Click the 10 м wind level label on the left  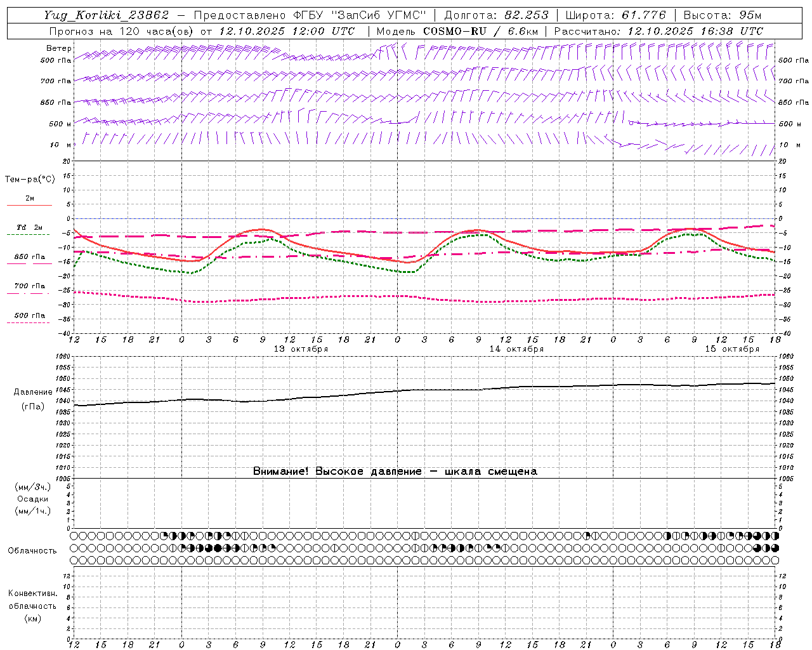coord(60,145)
